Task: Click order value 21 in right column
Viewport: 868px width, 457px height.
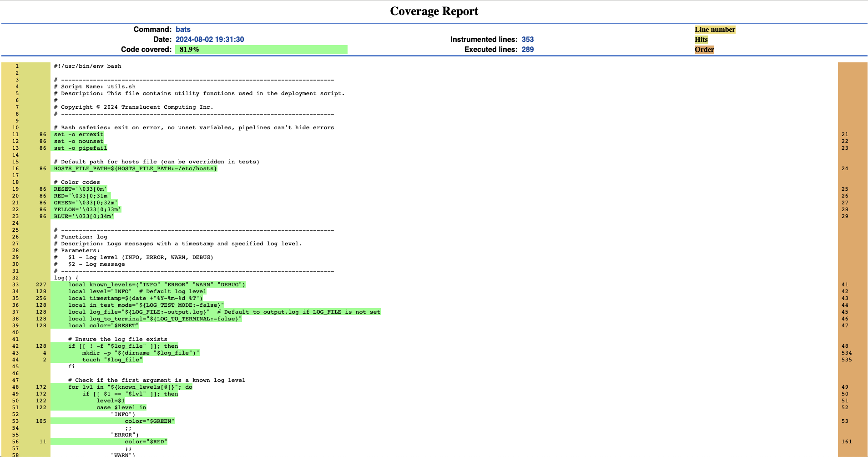Action: pos(845,134)
